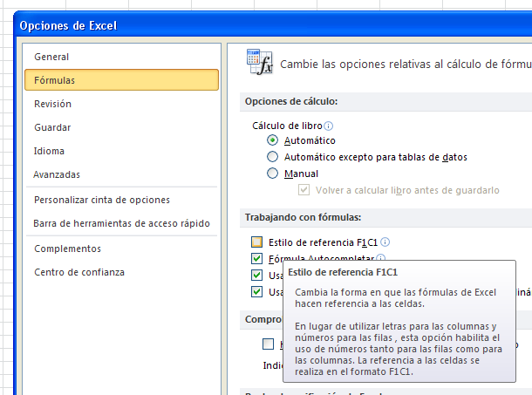Image resolution: width=532 pixels, height=395 pixels.
Task: Select the Fórmulas category
Action: point(121,80)
